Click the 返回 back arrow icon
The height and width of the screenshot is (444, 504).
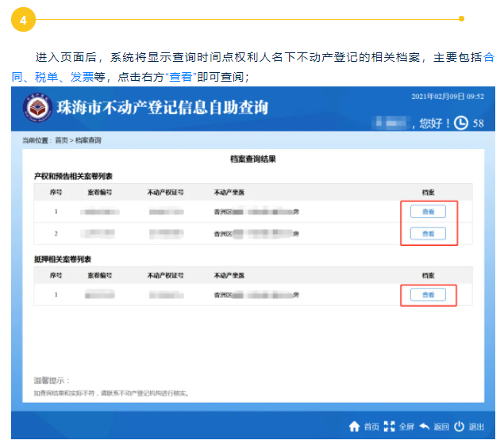pos(425,427)
